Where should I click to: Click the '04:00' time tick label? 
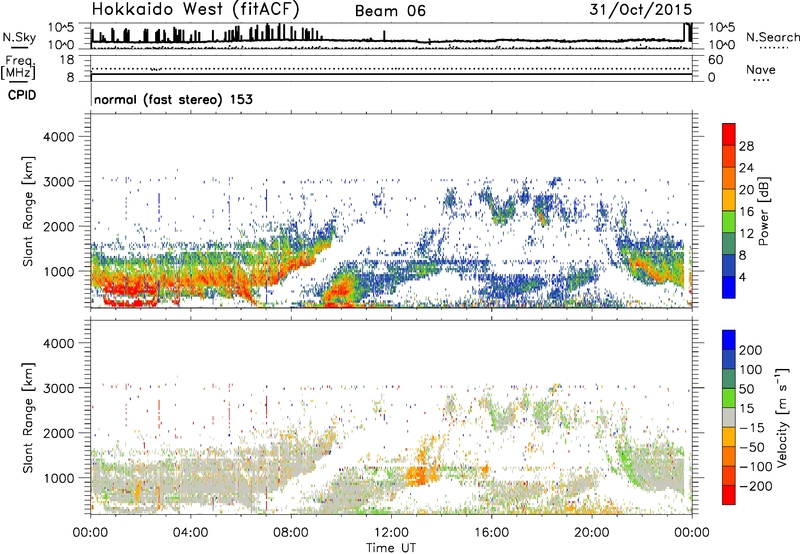tap(190, 533)
